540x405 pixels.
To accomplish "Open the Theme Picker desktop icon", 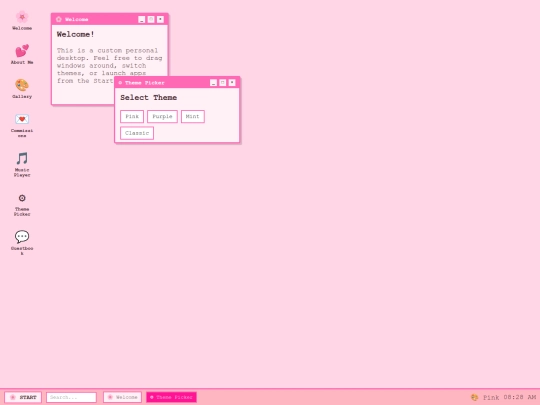I will point(22,204).
